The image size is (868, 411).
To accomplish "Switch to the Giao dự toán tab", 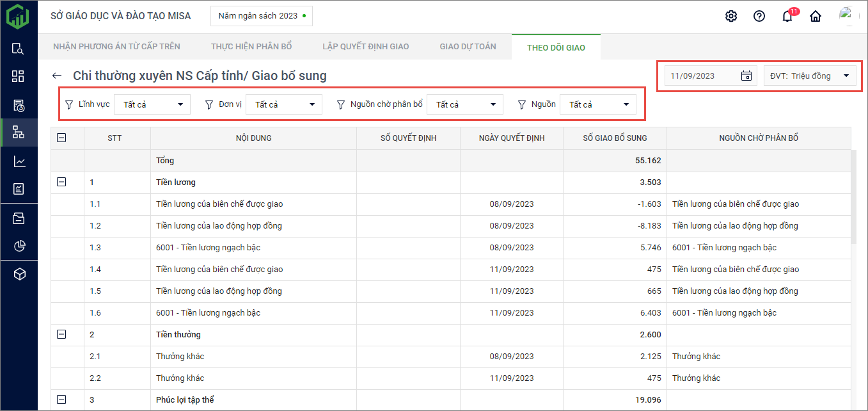I will tap(468, 47).
